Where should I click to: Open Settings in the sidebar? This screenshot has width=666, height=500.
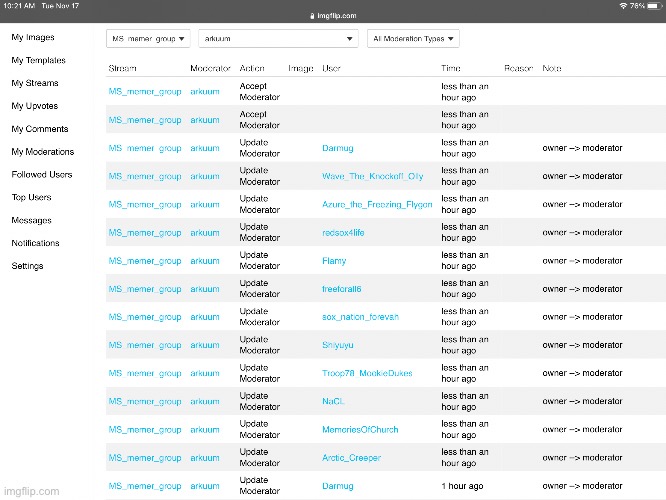pyautogui.click(x=27, y=266)
